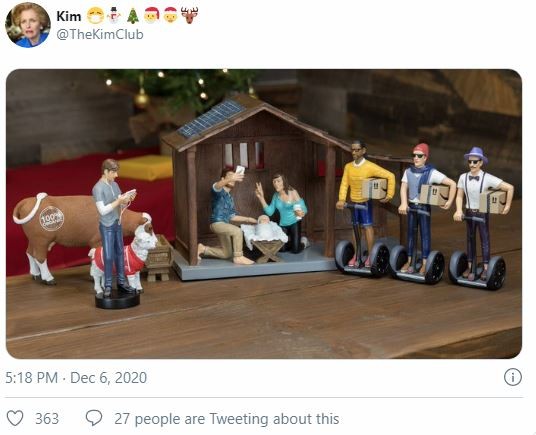Click the 5:18 PM Dec 6, 2020 timestamp
The width and height of the screenshot is (536, 435).
click(x=76, y=378)
